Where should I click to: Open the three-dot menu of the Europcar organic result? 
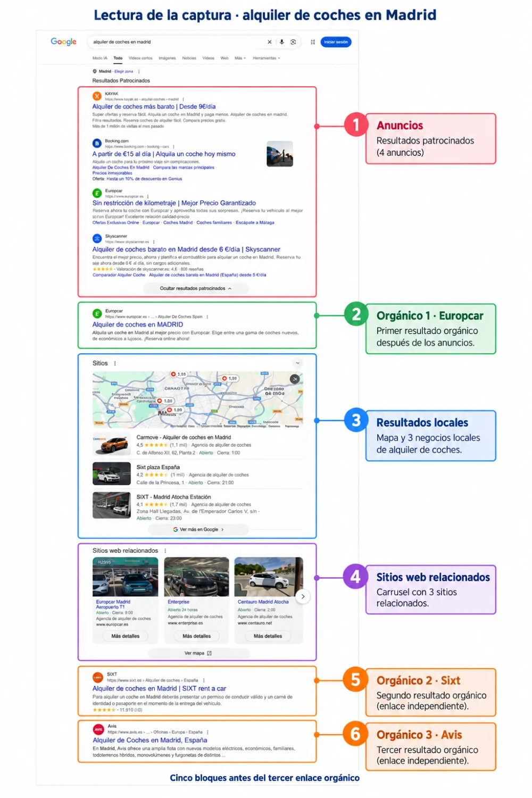pos(207,317)
